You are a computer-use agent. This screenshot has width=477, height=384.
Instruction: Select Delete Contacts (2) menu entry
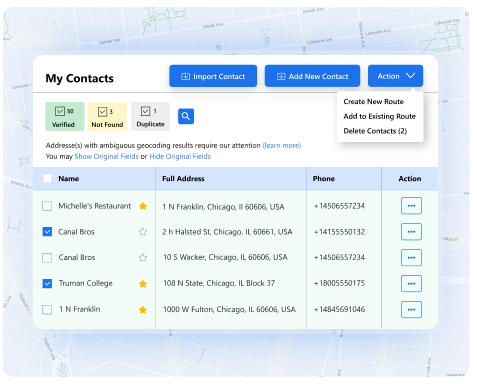pyautogui.click(x=375, y=131)
